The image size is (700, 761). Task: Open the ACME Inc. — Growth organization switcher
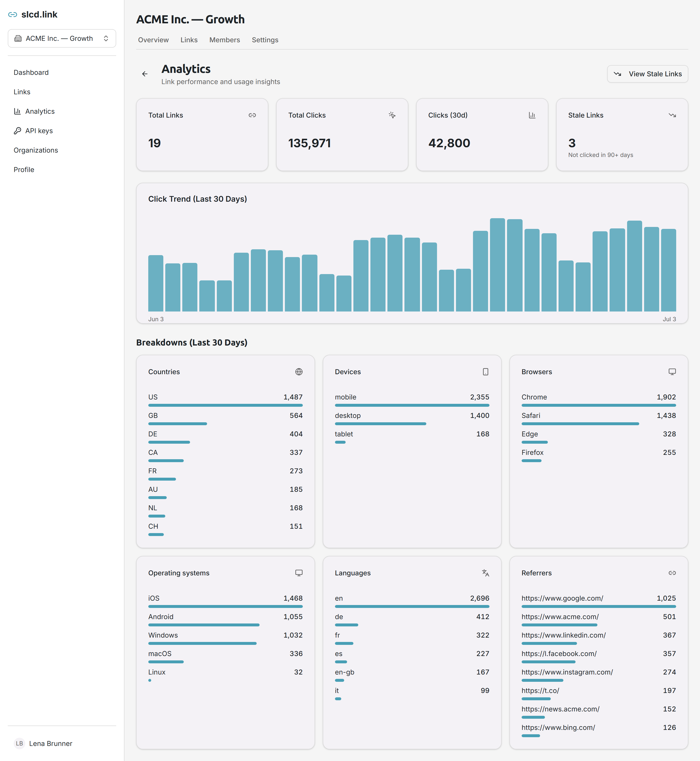coord(62,38)
